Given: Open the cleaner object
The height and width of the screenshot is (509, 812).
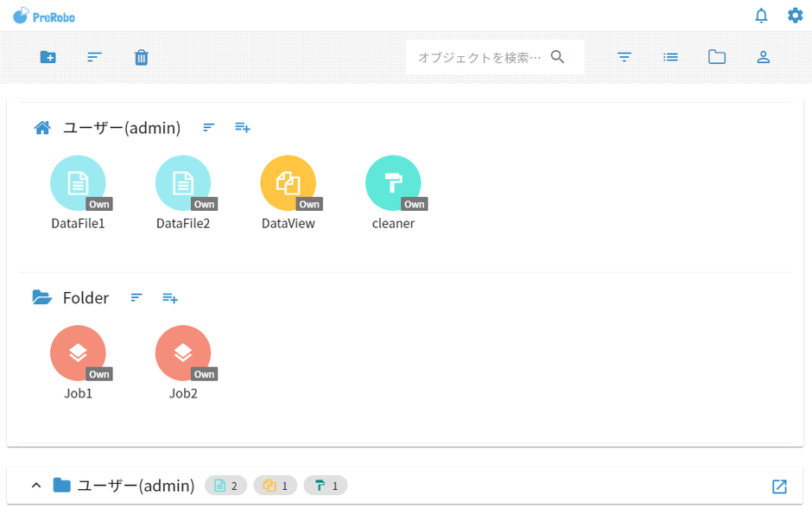Looking at the screenshot, I should (393, 183).
